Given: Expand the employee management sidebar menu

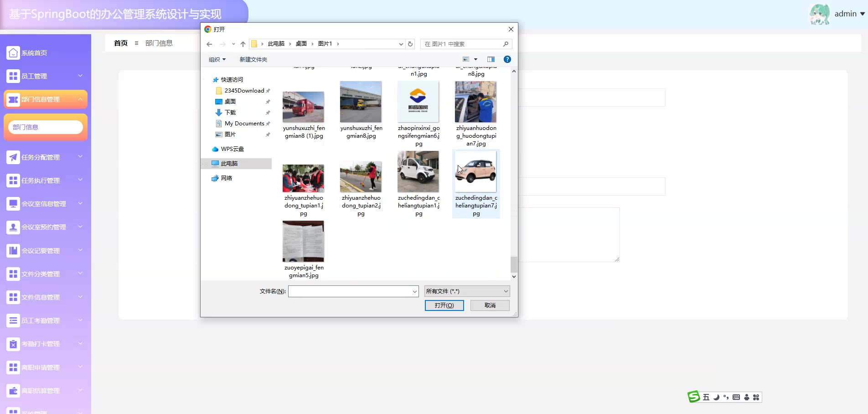Looking at the screenshot, I should [46, 76].
